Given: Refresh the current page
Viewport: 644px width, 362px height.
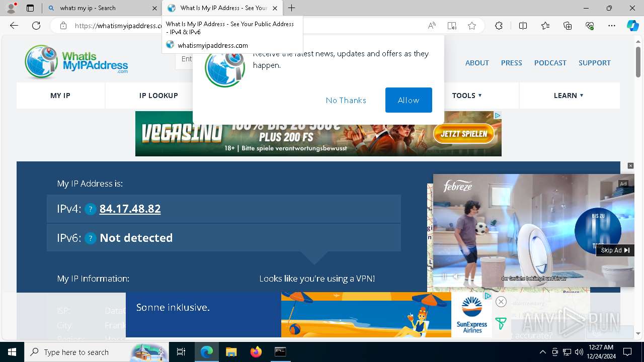Looking at the screenshot, I should [36, 26].
